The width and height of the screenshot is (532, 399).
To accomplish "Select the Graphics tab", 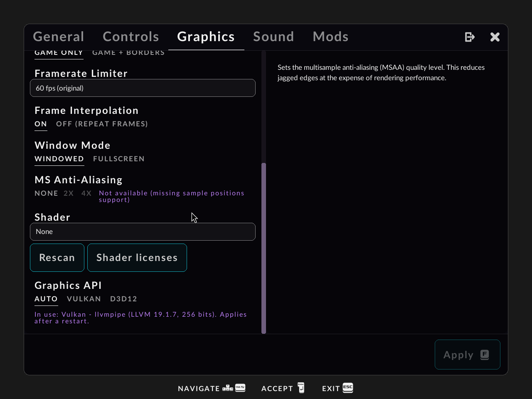I will pos(206,37).
